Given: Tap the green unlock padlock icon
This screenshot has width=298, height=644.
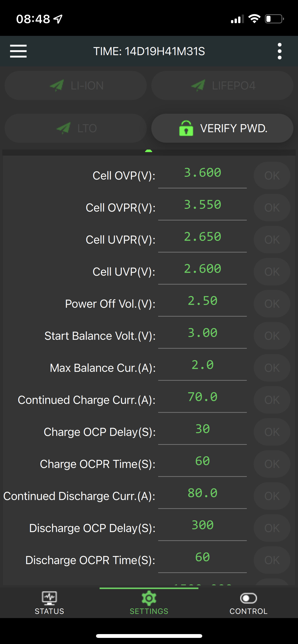Looking at the screenshot, I should point(186,128).
